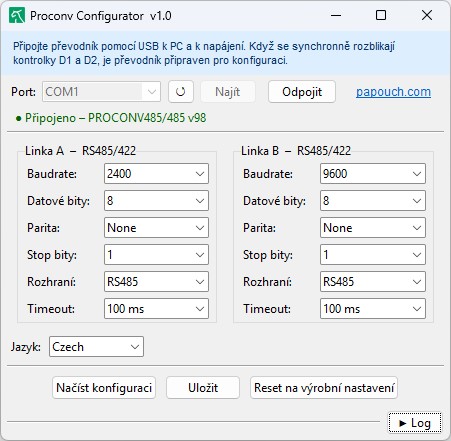The height and width of the screenshot is (441, 451).
Task: Expand Linka A Rozhraní dropdown
Action: [x=156, y=282]
